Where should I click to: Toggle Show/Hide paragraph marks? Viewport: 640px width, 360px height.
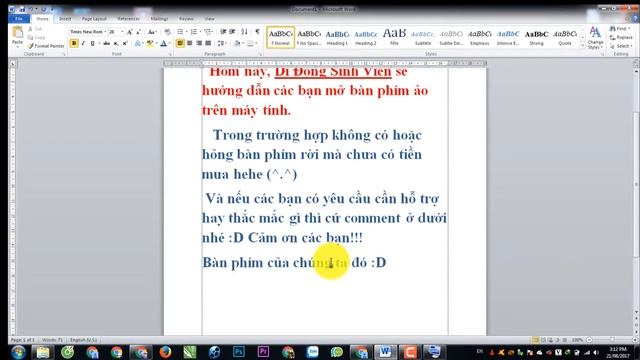257,32
